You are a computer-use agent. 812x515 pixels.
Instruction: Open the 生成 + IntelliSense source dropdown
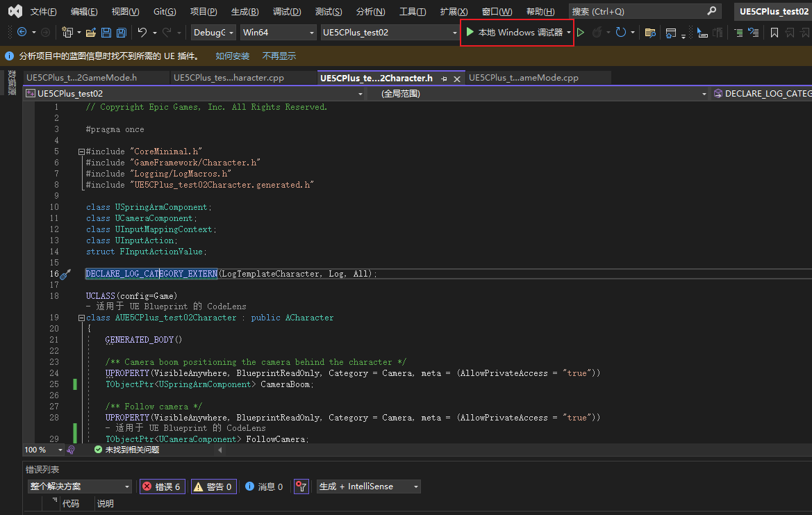coord(368,487)
